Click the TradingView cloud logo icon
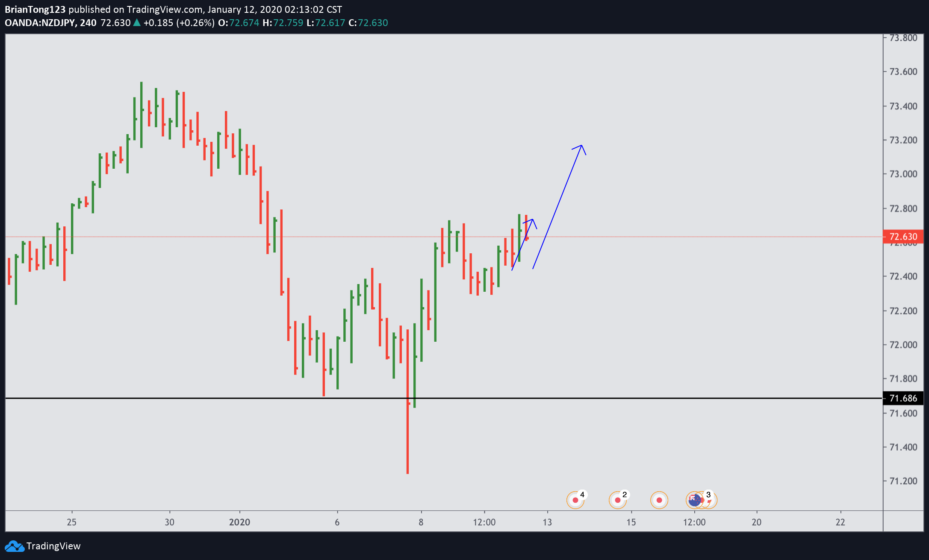Screen dimensions: 929x560 tap(14, 546)
